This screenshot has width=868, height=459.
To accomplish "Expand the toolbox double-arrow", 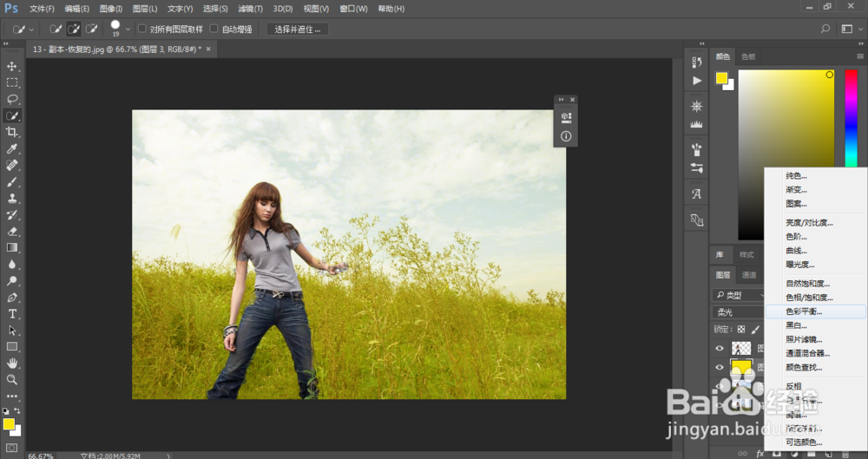I will coord(6,43).
